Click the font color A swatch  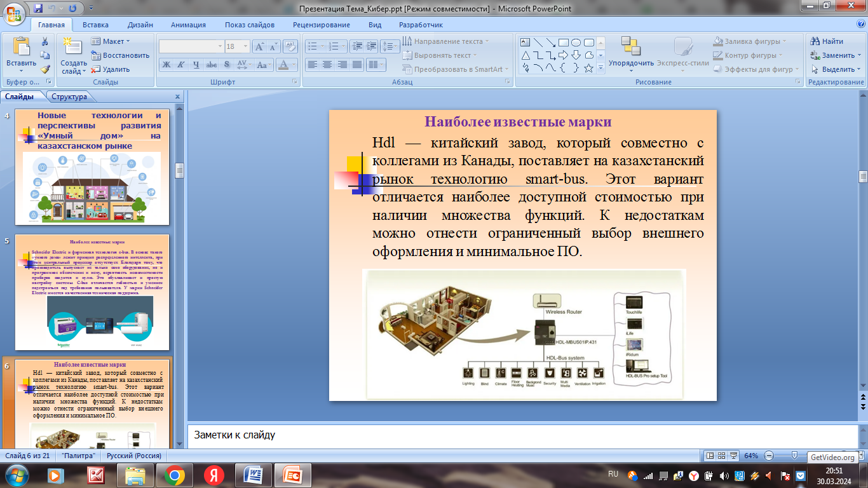coord(283,65)
